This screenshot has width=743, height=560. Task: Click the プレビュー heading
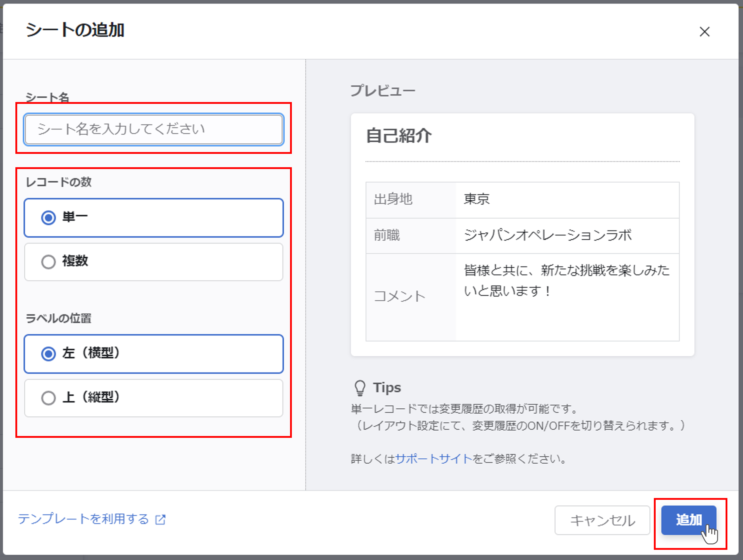click(383, 91)
